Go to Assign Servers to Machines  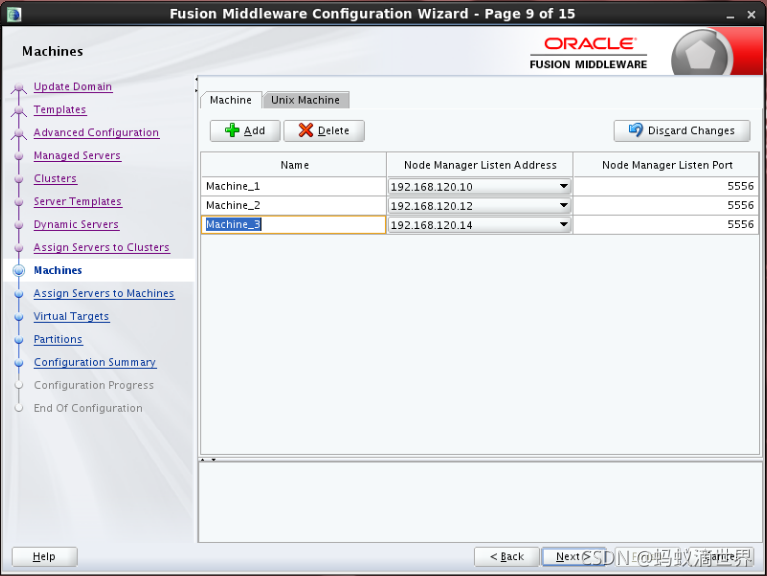(x=104, y=293)
